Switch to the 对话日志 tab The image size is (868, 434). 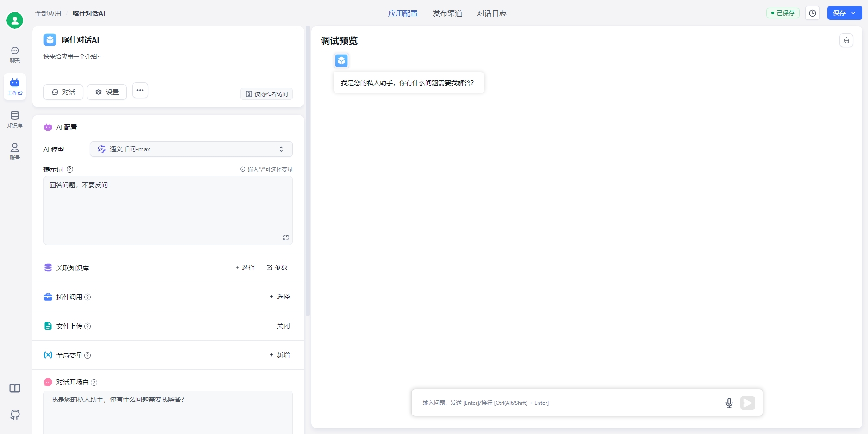492,13
